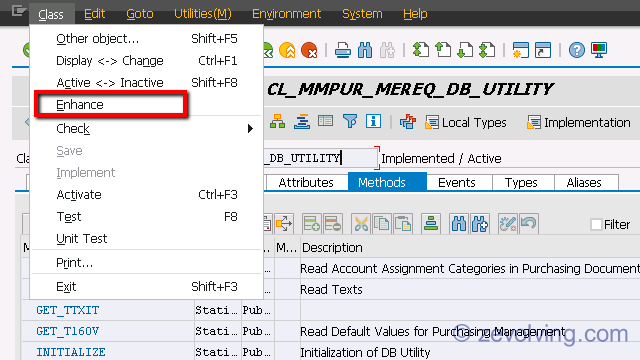Viewport: 640px width, 360px height.
Task: Click the yellow Exit up-arrow icon
Action: point(287,50)
